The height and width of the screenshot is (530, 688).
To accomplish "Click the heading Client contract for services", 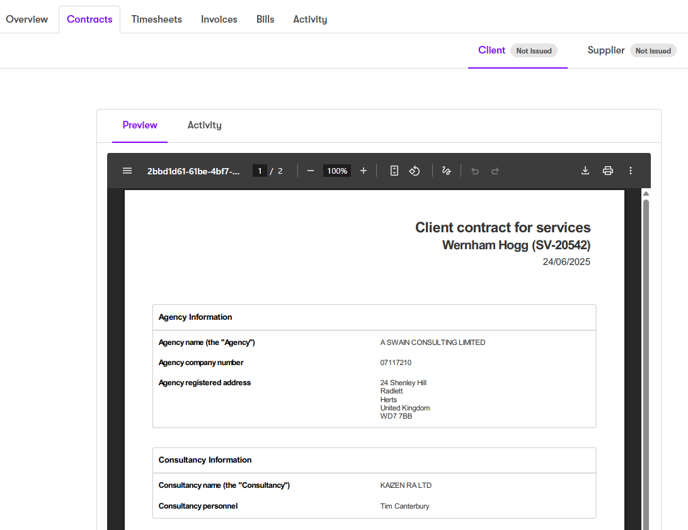I will click(x=503, y=227).
